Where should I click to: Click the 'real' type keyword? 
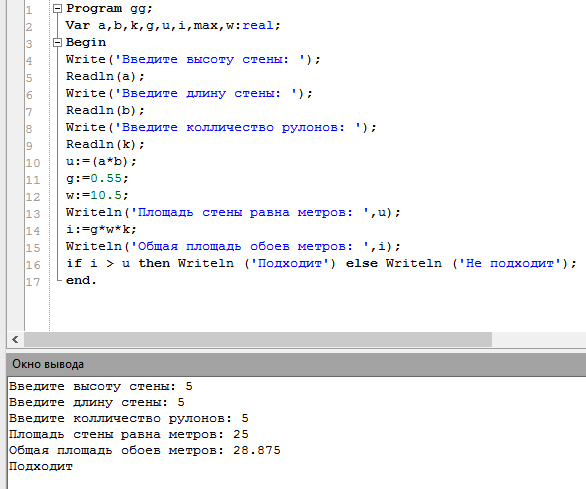[258, 25]
